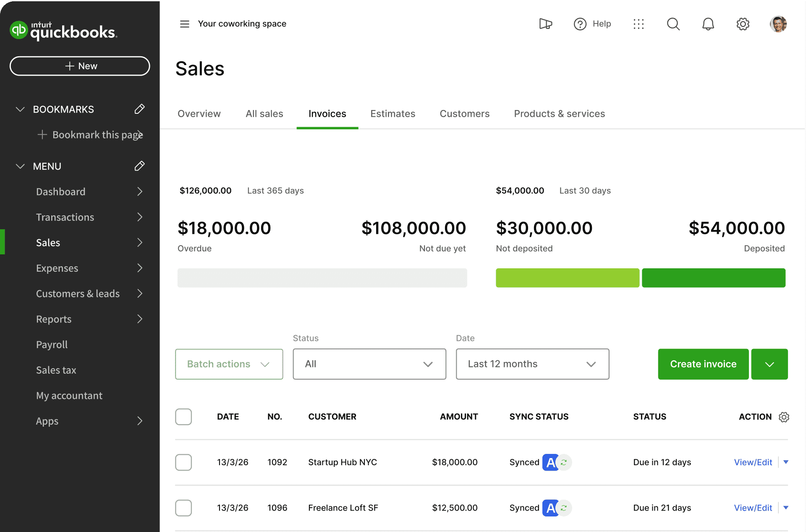Open the table column settings gear near Action
The height and width of the screenshot is (532, 806).
[x=784, y=417]
